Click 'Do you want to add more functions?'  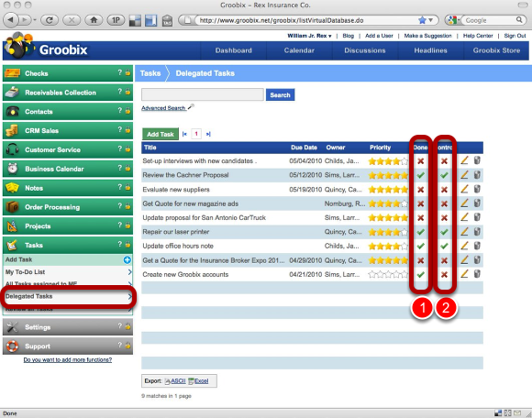coord(68,359)
